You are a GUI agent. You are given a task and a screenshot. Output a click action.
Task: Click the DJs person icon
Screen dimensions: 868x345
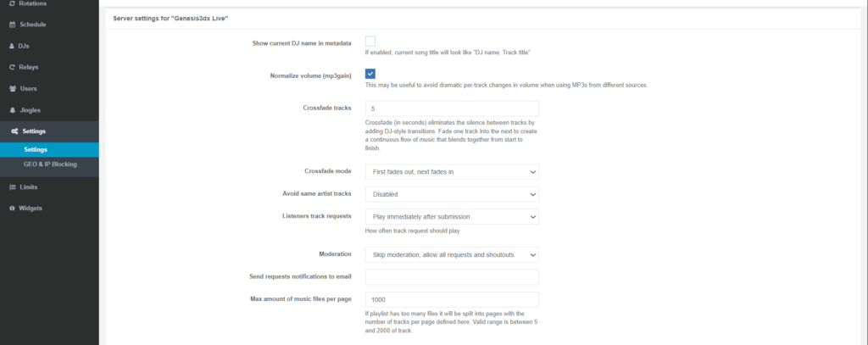tap(12, 46)
